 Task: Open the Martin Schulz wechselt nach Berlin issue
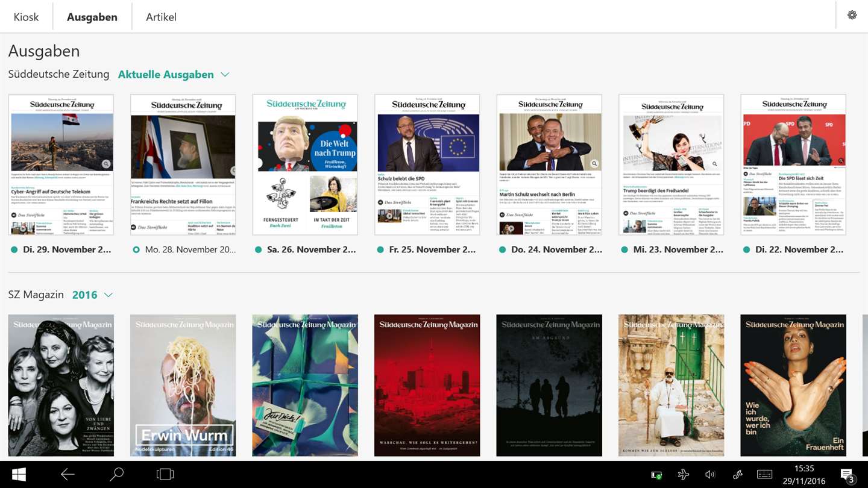click(x=549, y=164)
